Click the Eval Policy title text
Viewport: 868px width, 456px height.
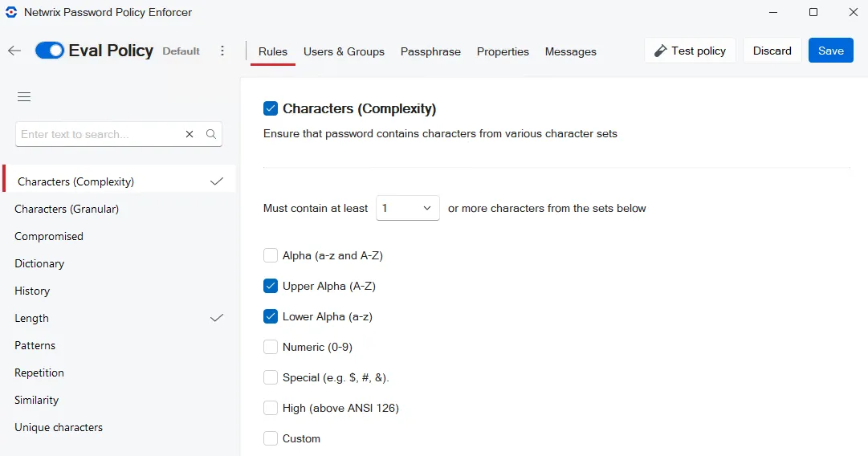coord(111,51)
